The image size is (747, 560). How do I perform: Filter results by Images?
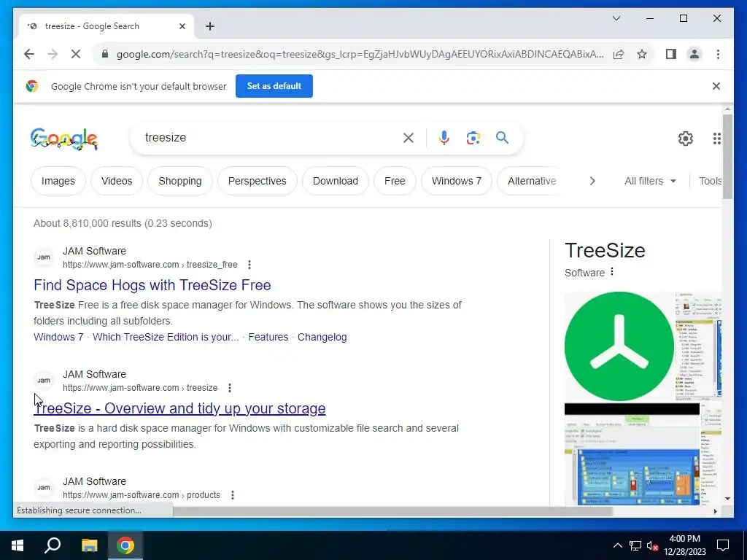(58, 181)
